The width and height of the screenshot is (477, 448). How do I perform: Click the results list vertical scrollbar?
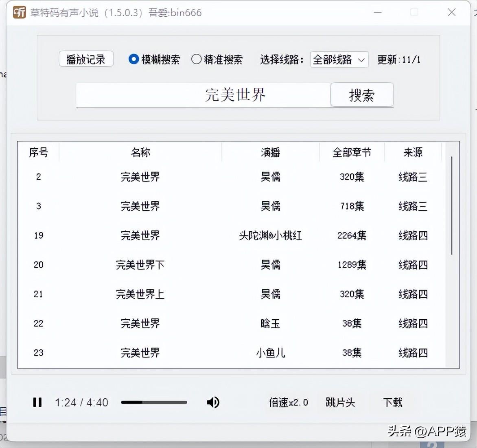(x=451, y=206)
